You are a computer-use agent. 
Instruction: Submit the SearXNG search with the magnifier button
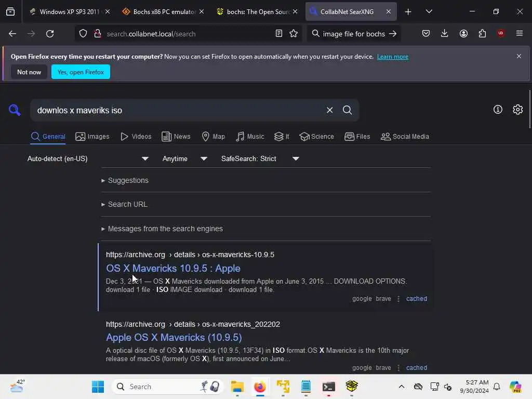click(x=347, y=110)
